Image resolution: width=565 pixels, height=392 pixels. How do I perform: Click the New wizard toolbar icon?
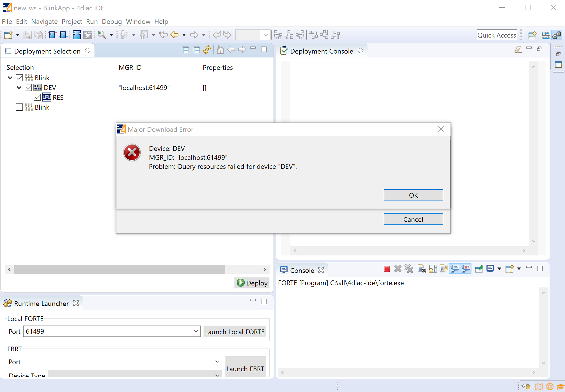(x=8, y=35)
